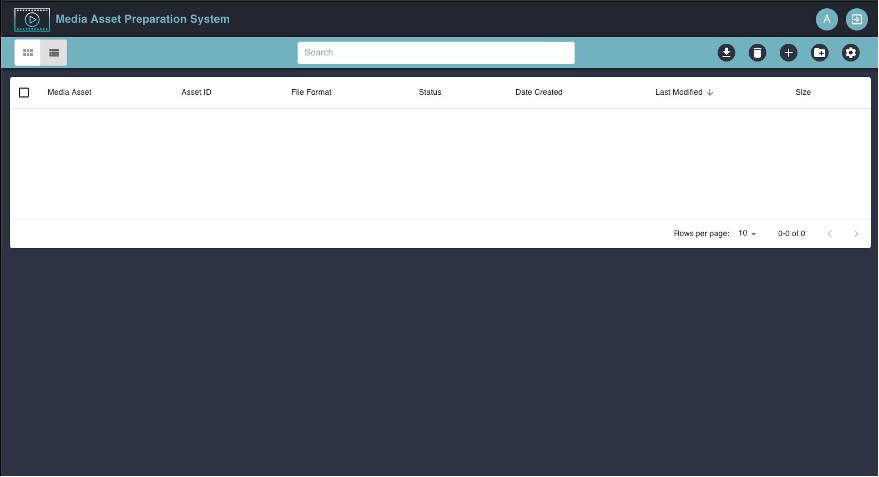
Task: Click the film play logo icon
Action: (32, 20)
